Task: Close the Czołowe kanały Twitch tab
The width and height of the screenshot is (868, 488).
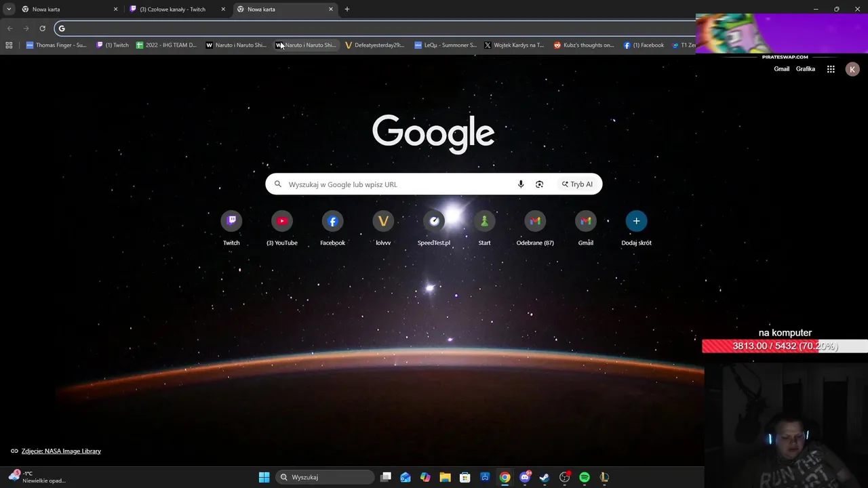Action: [223, 9]
